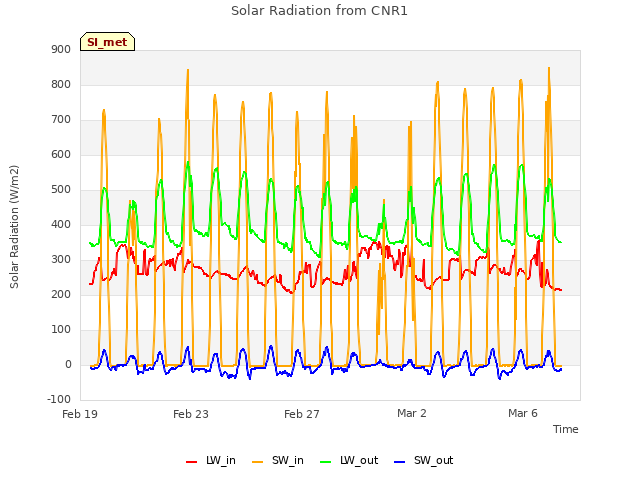Toggle the SW_in legend entry

[x=278, y=460]
